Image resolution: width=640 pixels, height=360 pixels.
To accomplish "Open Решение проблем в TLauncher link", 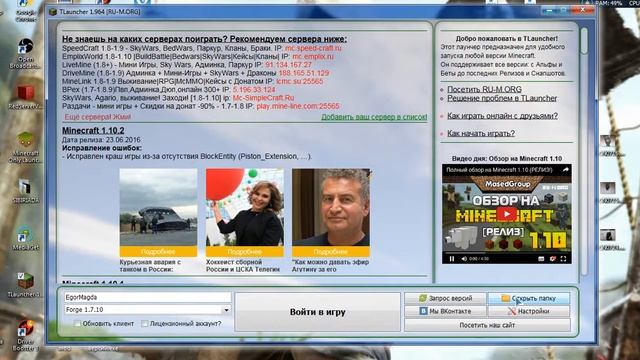I will tap(502, 98).
